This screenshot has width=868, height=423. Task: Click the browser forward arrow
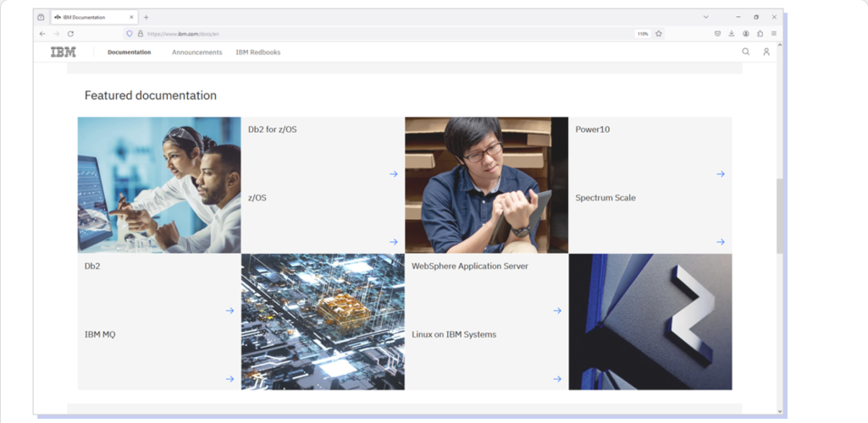57,34
